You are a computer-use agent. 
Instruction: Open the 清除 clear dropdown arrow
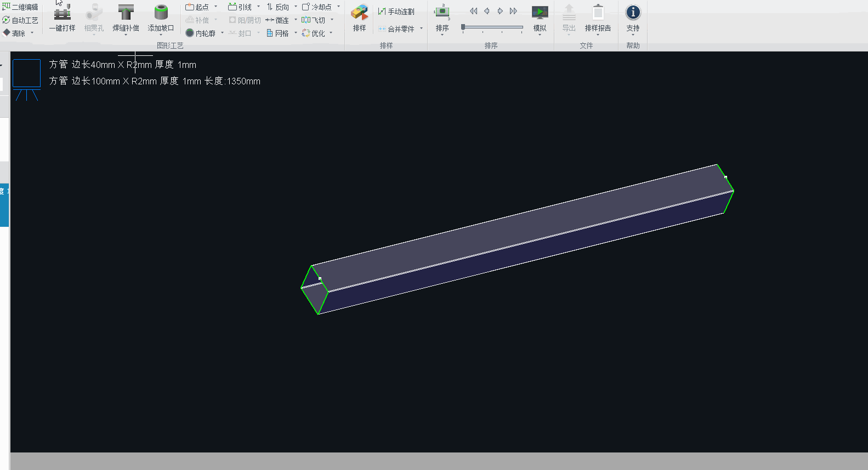pos(32,33)
